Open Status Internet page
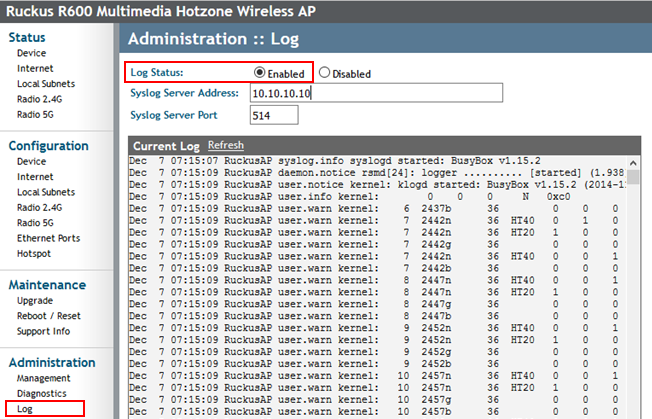 (x=35, y=69)
